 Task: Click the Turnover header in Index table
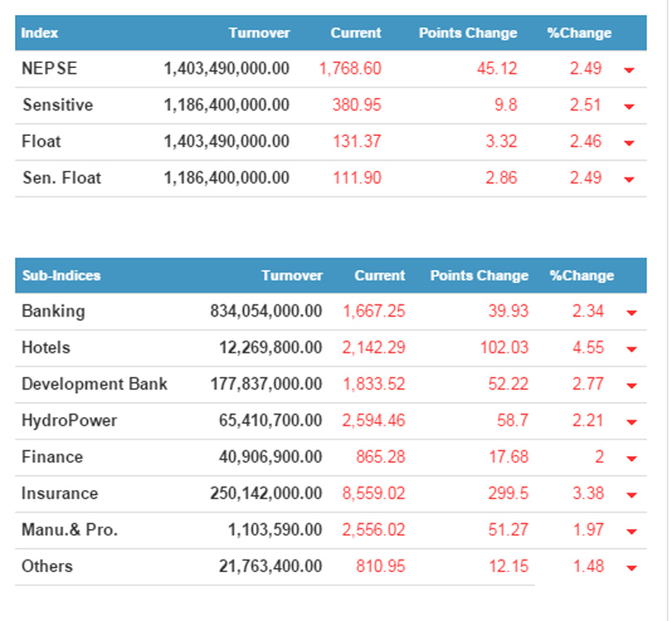pos(260,33)
